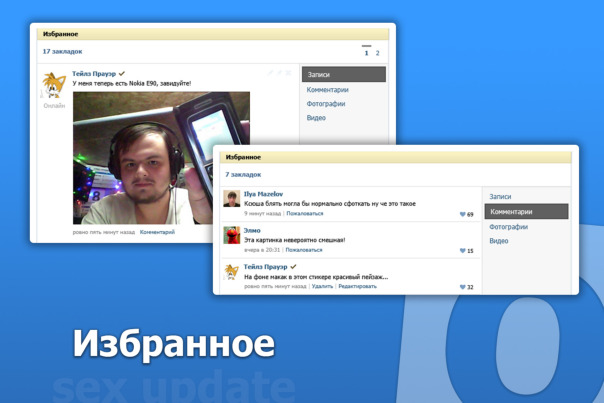Open Тейлз Прауэр name link in comments
Viewport: 604px width, 403px height.
point(265,267)
